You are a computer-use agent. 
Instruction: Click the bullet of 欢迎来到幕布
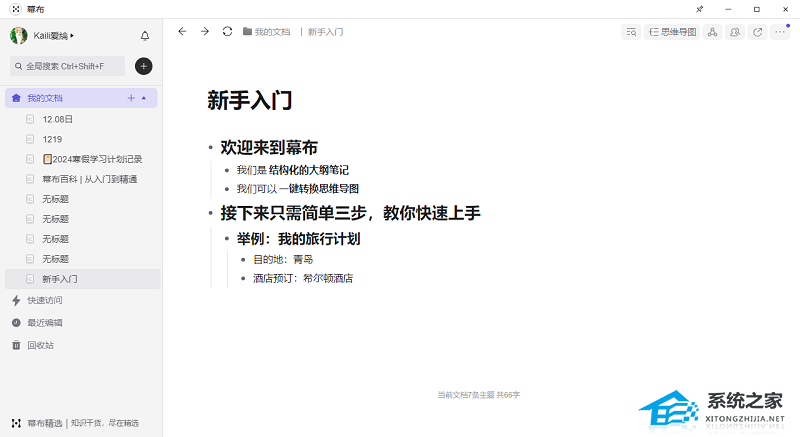tap(210, 148)
